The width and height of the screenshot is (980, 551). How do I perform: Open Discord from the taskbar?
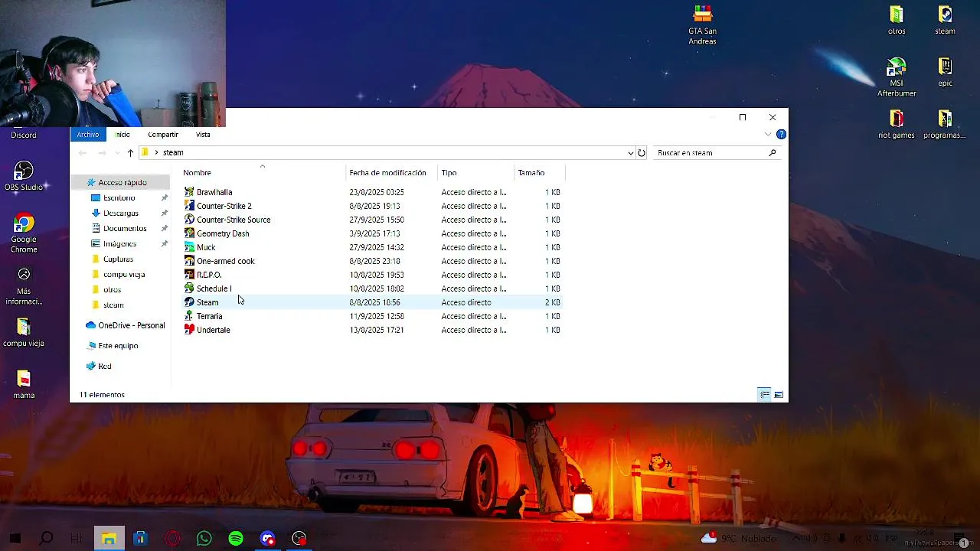coord(267,539)
